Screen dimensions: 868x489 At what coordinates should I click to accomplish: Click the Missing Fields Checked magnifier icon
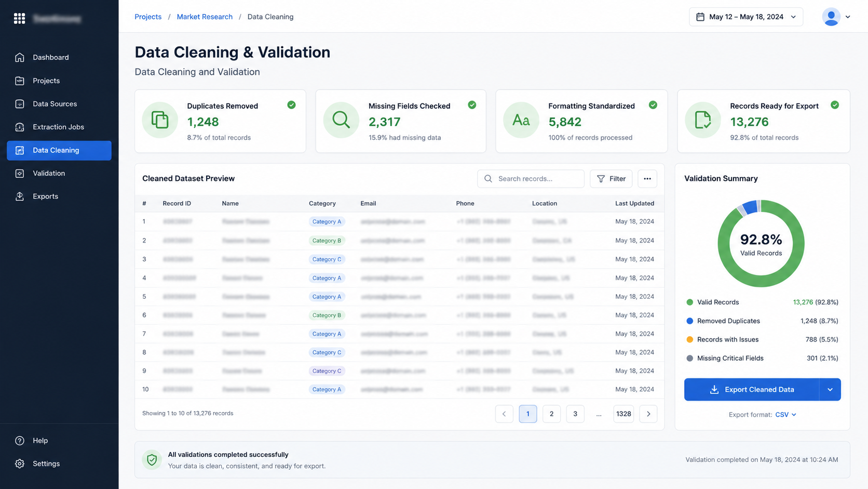[x=341, y=120]
